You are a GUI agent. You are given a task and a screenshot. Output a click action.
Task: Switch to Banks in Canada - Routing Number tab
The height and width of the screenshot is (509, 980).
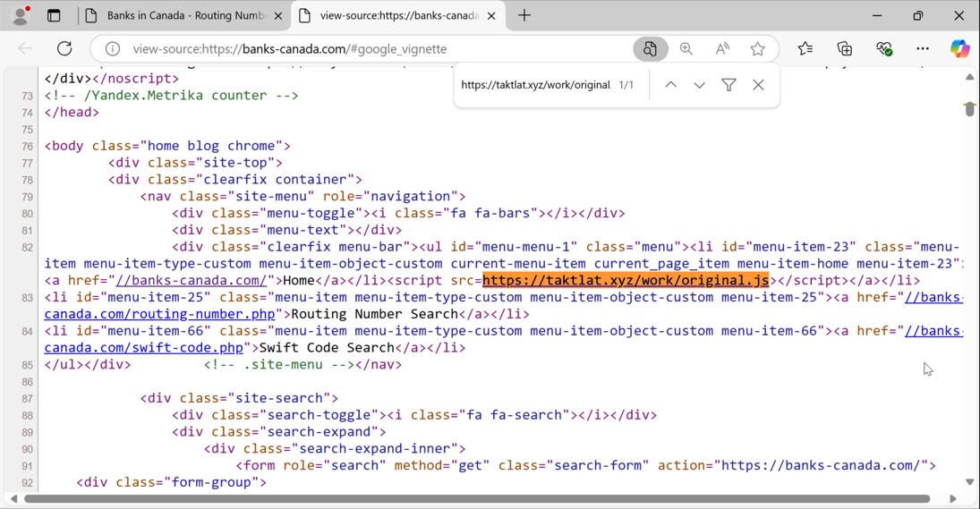pyautogui.click(x=186, y=15)
